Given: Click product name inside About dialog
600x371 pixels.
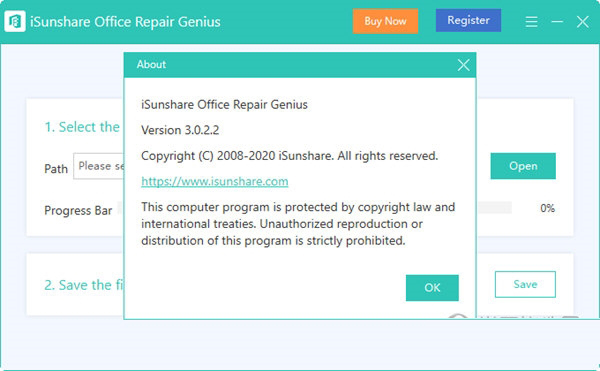Looking at the screenshot, I should click(224, 104).
